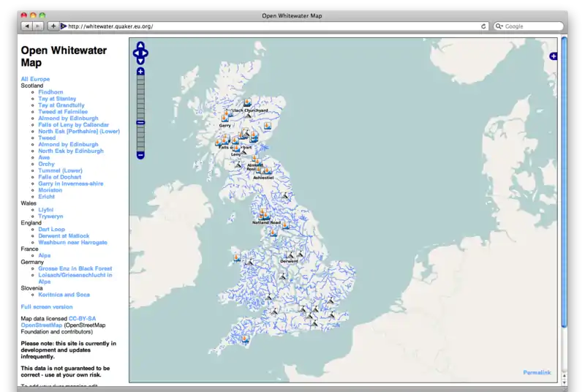Click the URL address bar
This screenshot has width=585, height=392.
[271, 26]
